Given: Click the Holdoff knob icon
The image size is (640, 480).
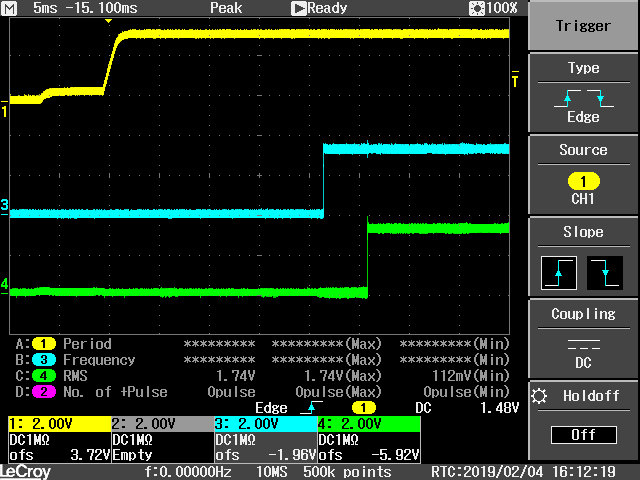Looking at the screenshot, I should (x=539, y=396).
